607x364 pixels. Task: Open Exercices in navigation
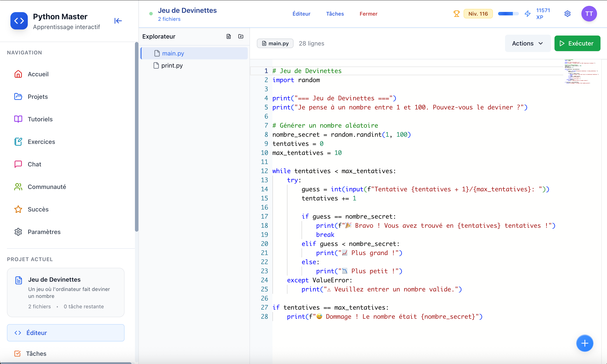click(x=66, y=142)
